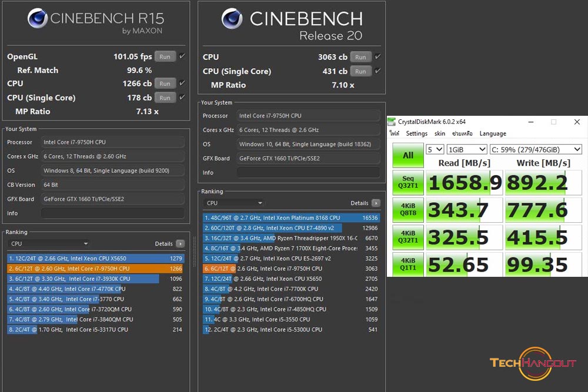The image size is (588, 392).
Task: Toggle the CPU test checkbox in R15
Action: coord(182,83)
